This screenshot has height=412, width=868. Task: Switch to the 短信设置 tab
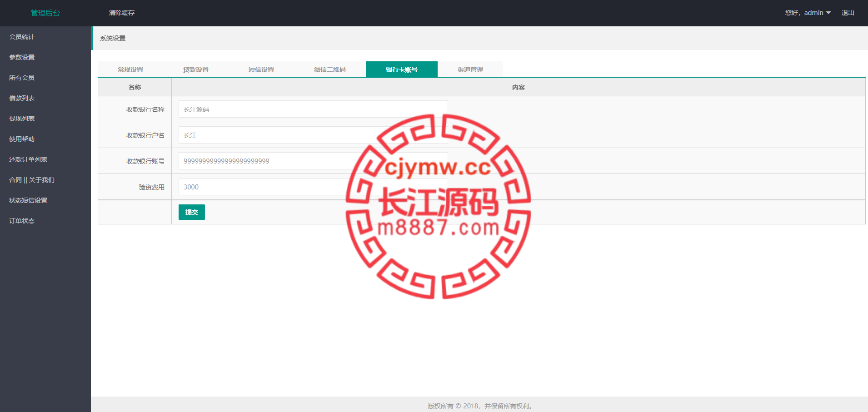pyautogui.click(x=261, y=69)
